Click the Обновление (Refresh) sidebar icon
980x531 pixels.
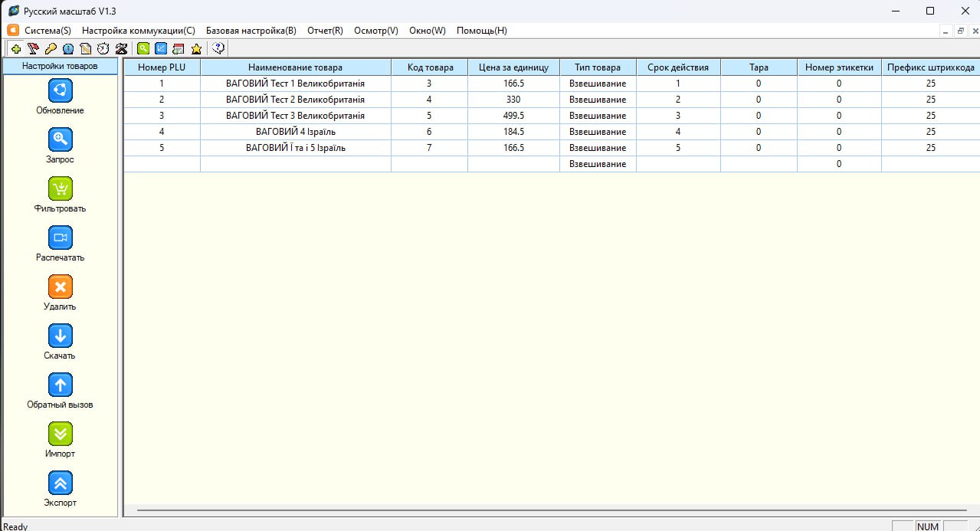[x=60, y=91]
